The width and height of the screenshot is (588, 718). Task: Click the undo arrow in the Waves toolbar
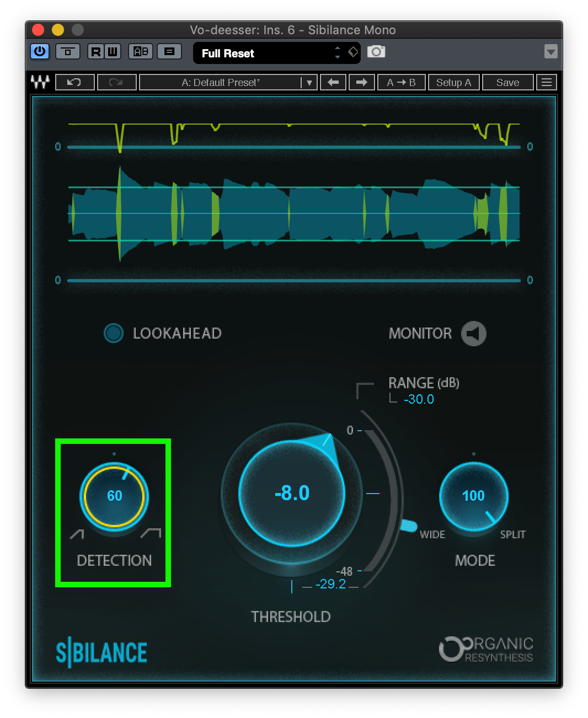(74, 82)
